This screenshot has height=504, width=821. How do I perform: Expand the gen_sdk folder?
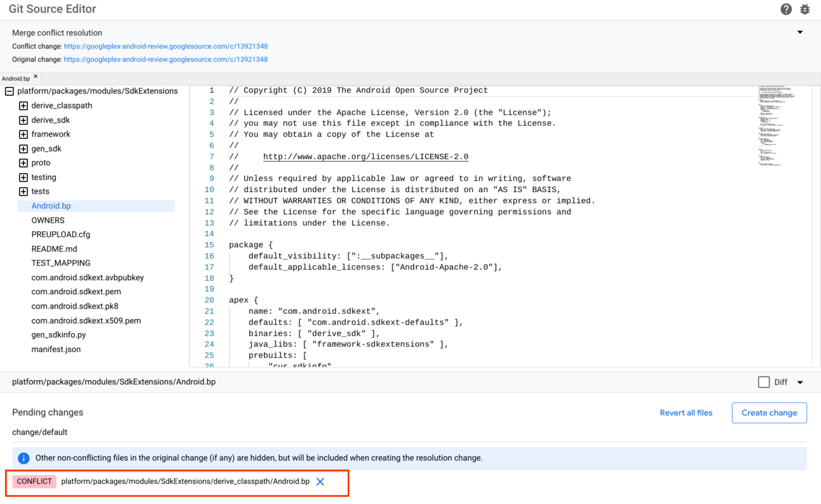(23, 149)
